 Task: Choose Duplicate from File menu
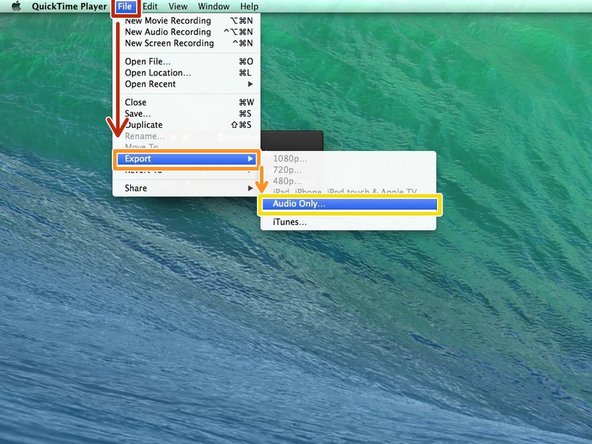187,125
